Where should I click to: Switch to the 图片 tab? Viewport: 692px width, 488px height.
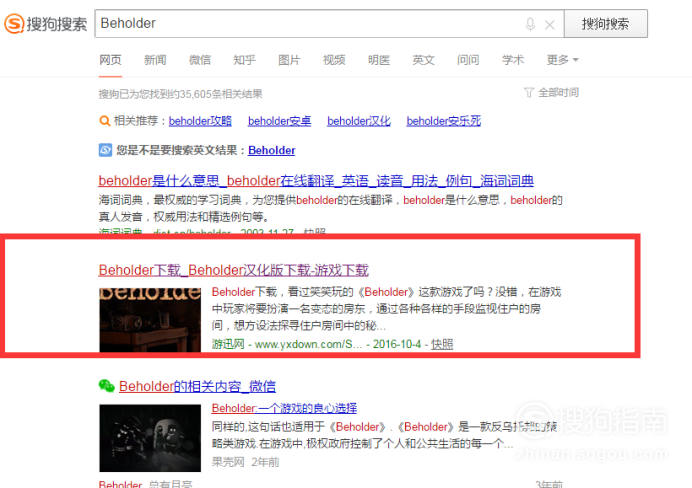289,60
